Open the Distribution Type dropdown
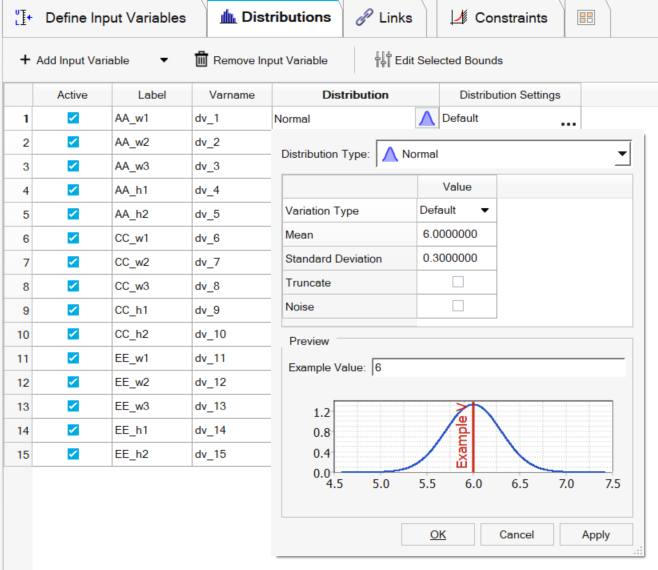This screenshot has height=570, width=658. pyautogui.click(x=622, y=155)
